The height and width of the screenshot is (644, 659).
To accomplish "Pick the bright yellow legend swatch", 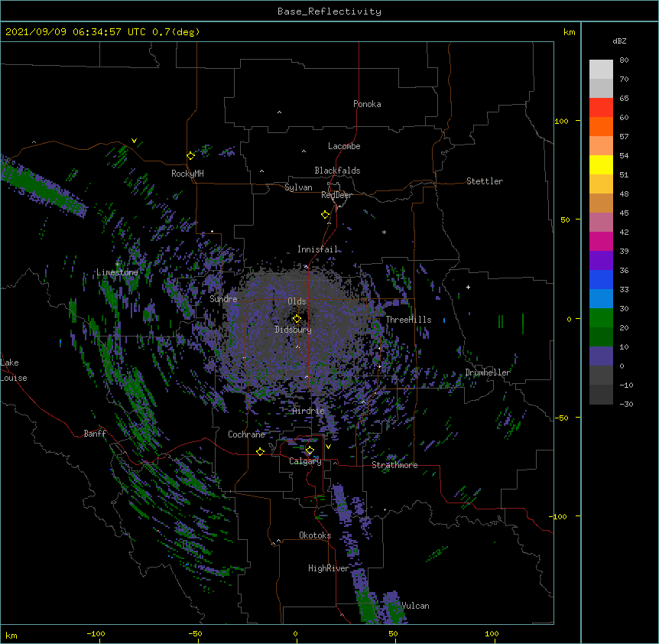I will point(601,164).
